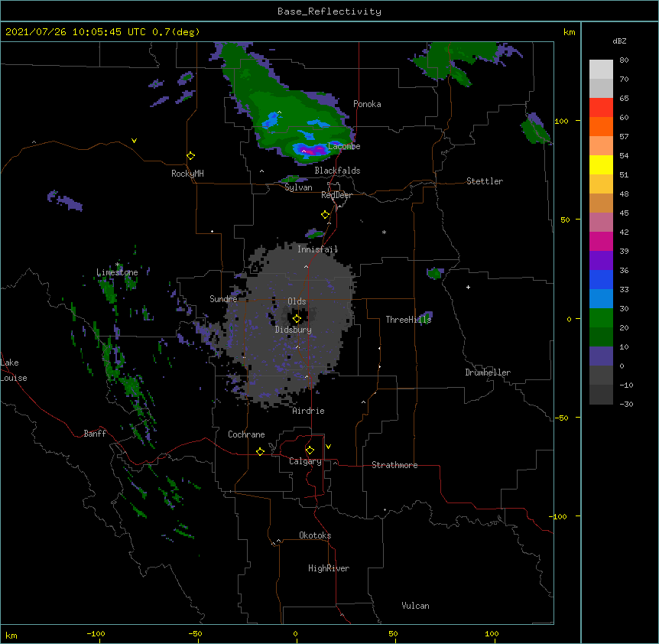Click the Okotoks city label

pos(315,535)
